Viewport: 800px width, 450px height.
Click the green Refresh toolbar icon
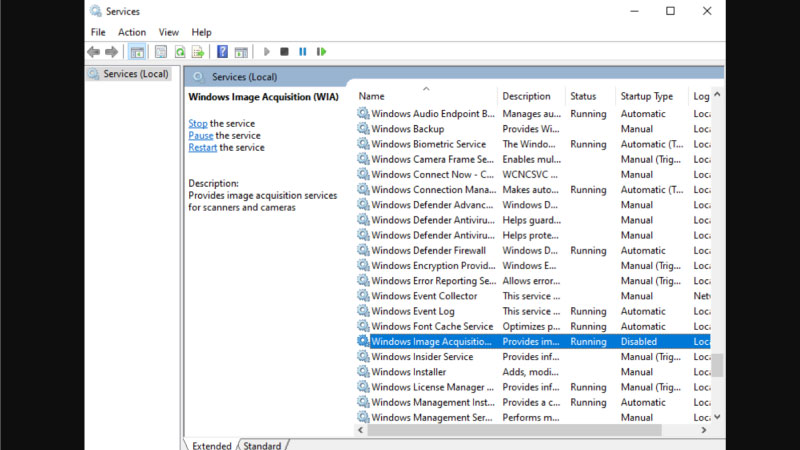180,52
